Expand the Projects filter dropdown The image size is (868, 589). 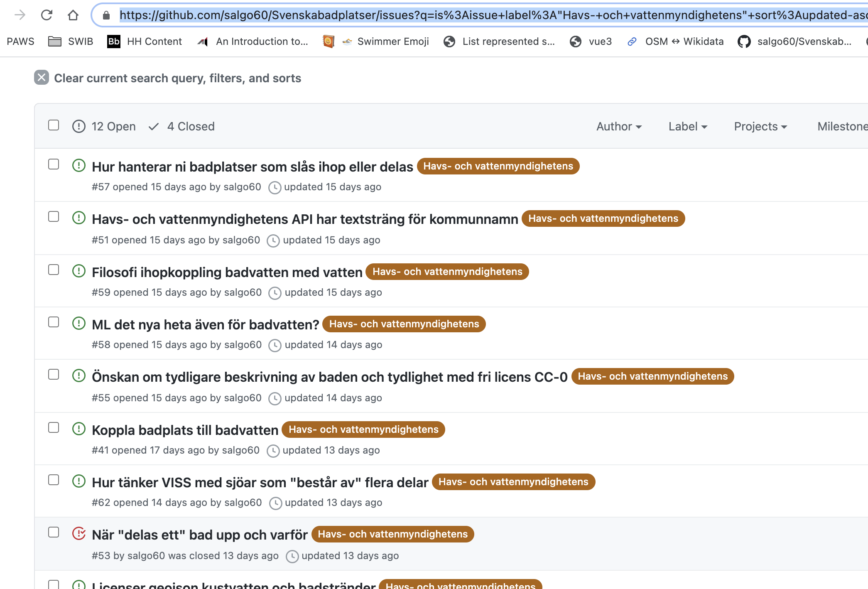point(760,127)
